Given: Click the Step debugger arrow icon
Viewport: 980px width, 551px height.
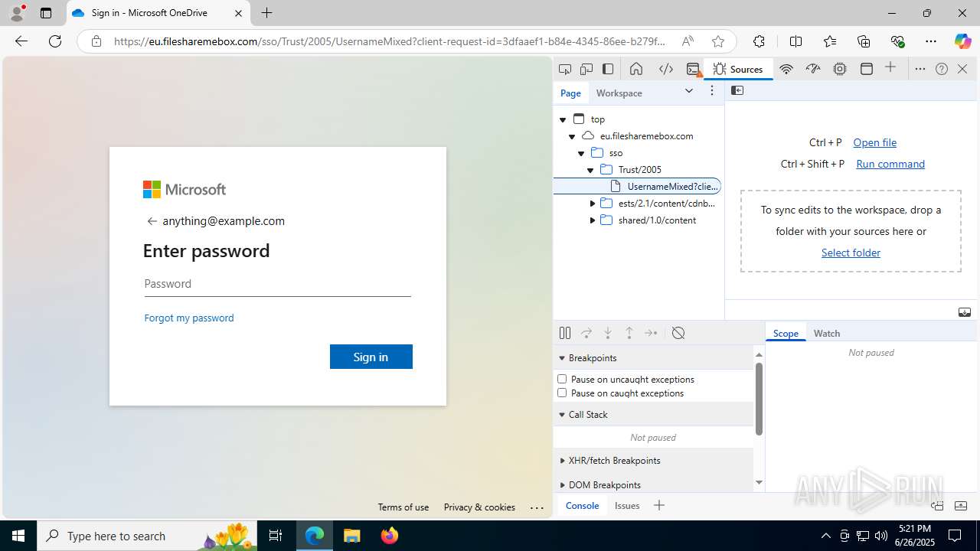Looking at the screenshot, I should [x=651, y=333].
